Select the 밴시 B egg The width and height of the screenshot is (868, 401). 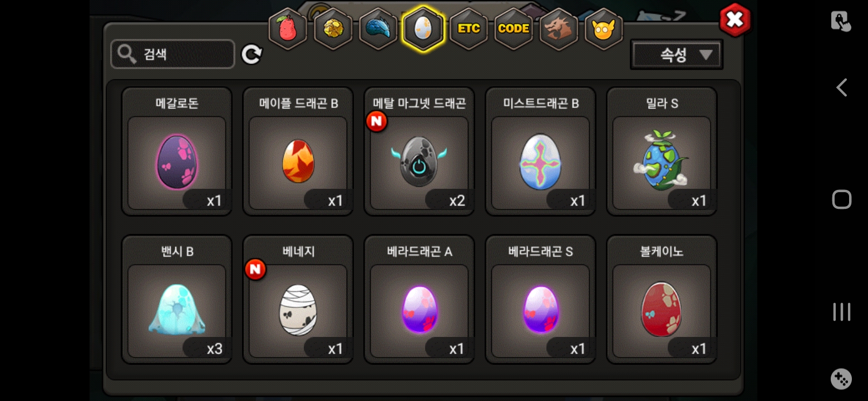click(x=177, y=300)
